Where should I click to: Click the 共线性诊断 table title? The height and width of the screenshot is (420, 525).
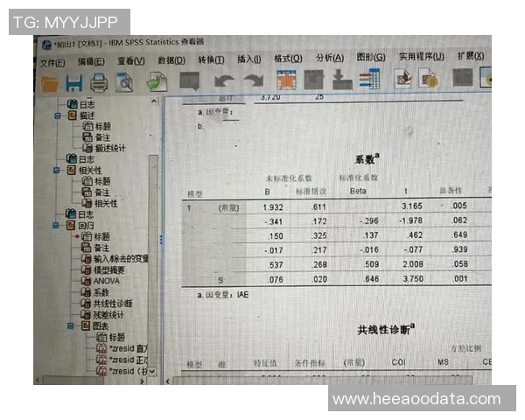(386, 330)
